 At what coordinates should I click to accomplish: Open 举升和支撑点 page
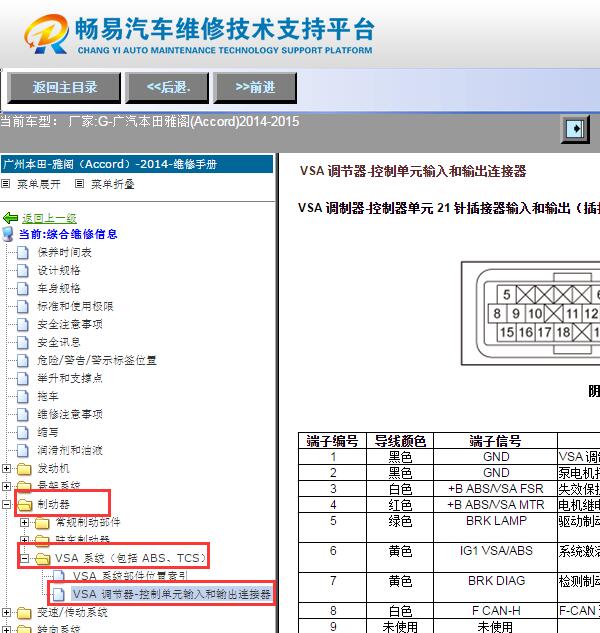click(70, 378)
